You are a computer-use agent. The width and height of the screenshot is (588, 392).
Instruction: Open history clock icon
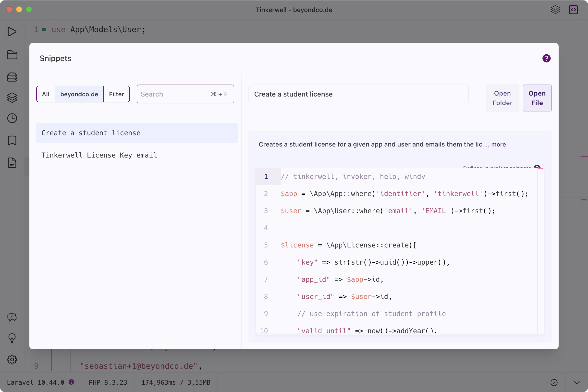[12, 118]
